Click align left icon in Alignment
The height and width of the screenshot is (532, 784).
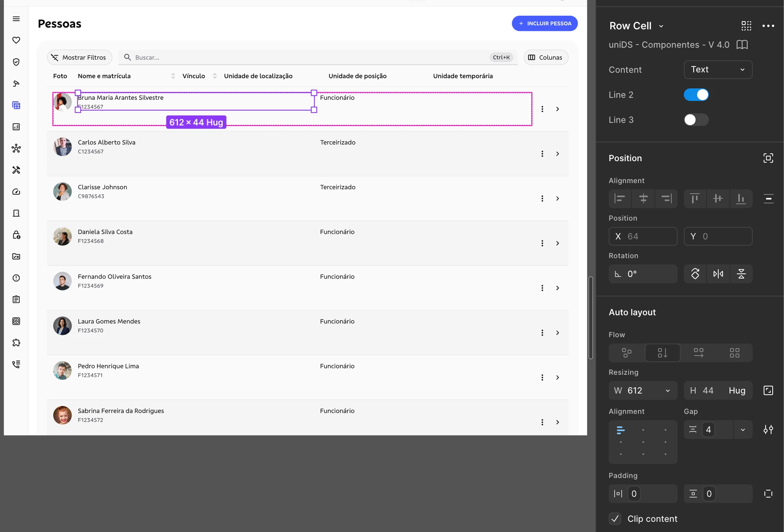[620, 199]
